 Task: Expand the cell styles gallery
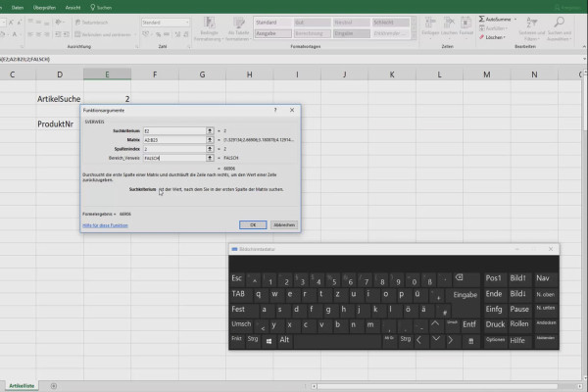click(x=414, y=36)
